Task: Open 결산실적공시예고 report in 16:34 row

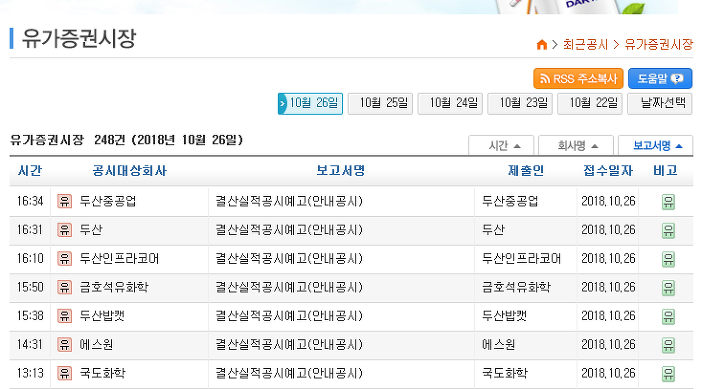Action: 289,201
